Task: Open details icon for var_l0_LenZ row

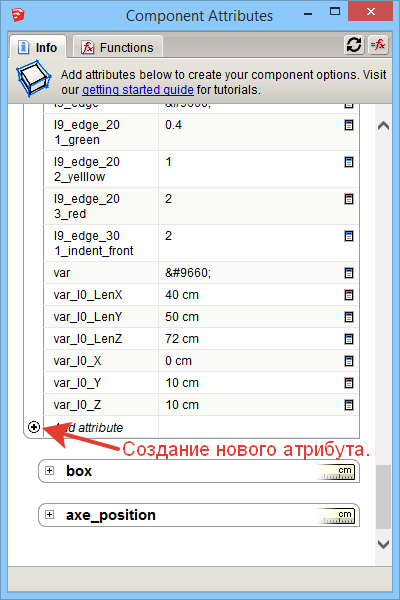Action: [349, 339]
